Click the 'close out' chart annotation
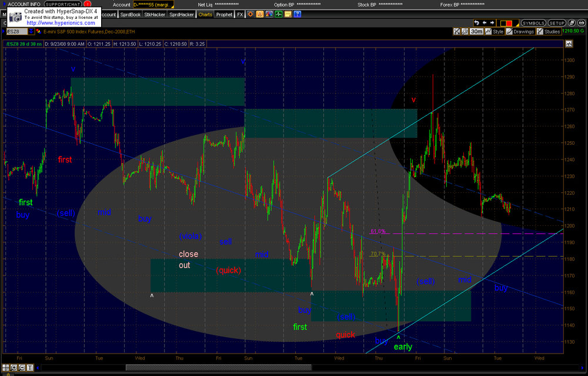Screen dimensions: 588x376 click(188, 259)
